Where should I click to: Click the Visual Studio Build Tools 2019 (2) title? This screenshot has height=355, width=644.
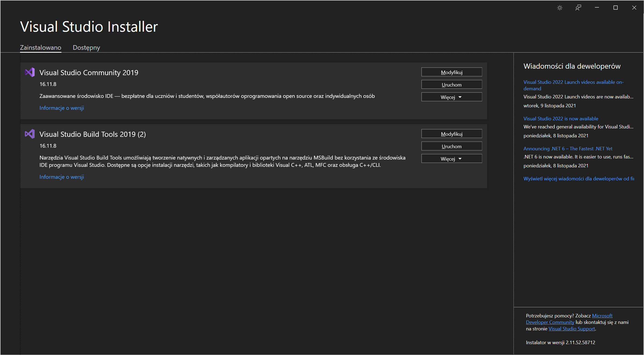click(93, 134)
